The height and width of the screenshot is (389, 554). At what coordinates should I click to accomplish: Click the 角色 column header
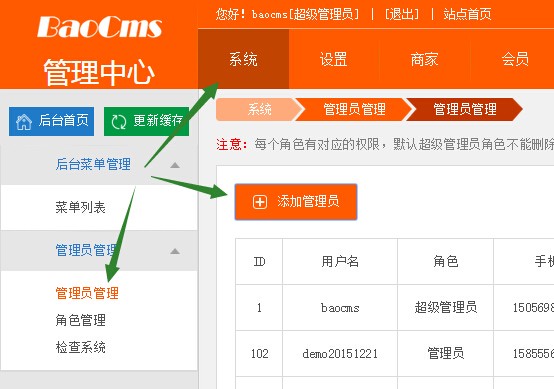446,261
